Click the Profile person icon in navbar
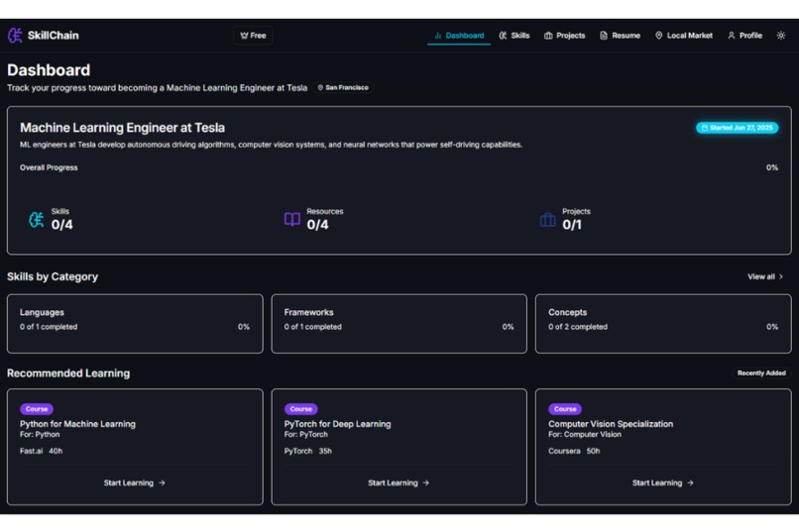This screenshot has width=799, height=532. pos(732,35)
